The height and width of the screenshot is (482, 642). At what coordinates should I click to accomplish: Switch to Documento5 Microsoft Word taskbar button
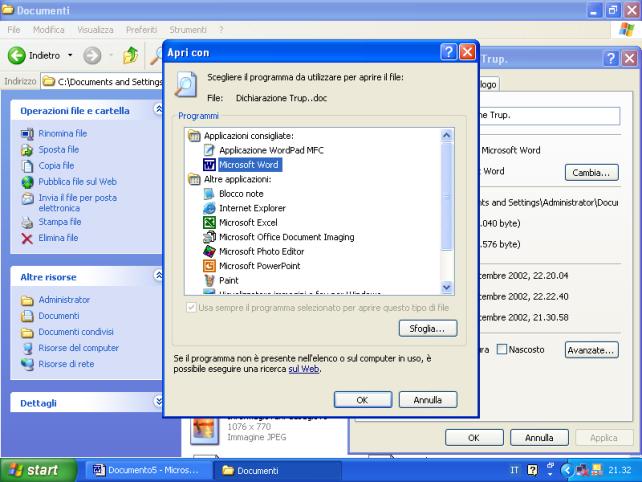[147, 470]
